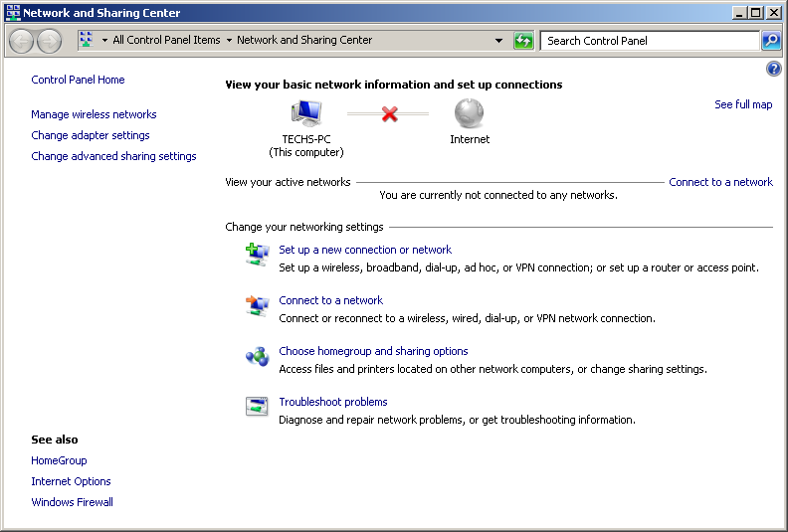Click the Forward navigation arrow button
Screen dimensions: 788x532
click(x=50, y=41)
